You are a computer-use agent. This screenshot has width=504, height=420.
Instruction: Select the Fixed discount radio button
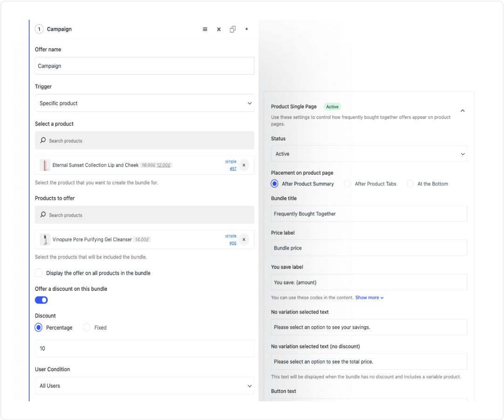click(x=87, y=328)
